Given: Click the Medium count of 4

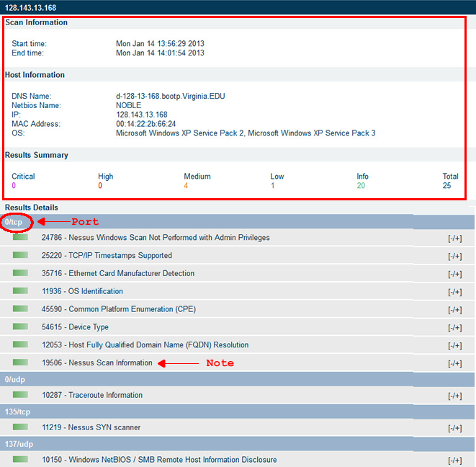Looking at the screenshot, I should click(x=186, y=186).
